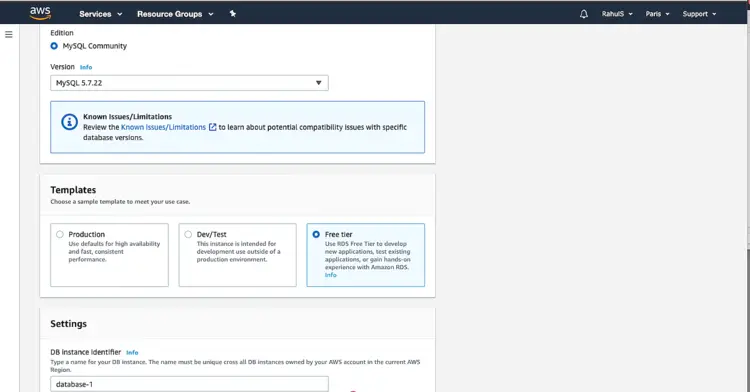Click the info circle in Known Issues box
Screen dimensions: 750x392
pos(69,122)
